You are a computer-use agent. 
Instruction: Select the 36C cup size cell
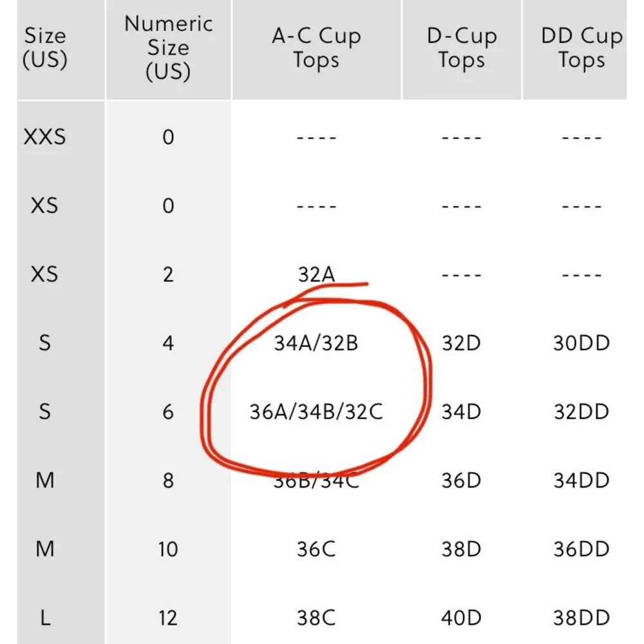316,549
